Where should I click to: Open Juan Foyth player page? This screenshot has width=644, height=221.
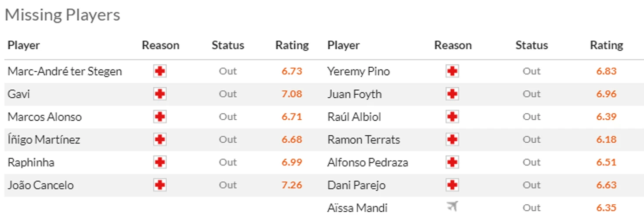(354, 94)
